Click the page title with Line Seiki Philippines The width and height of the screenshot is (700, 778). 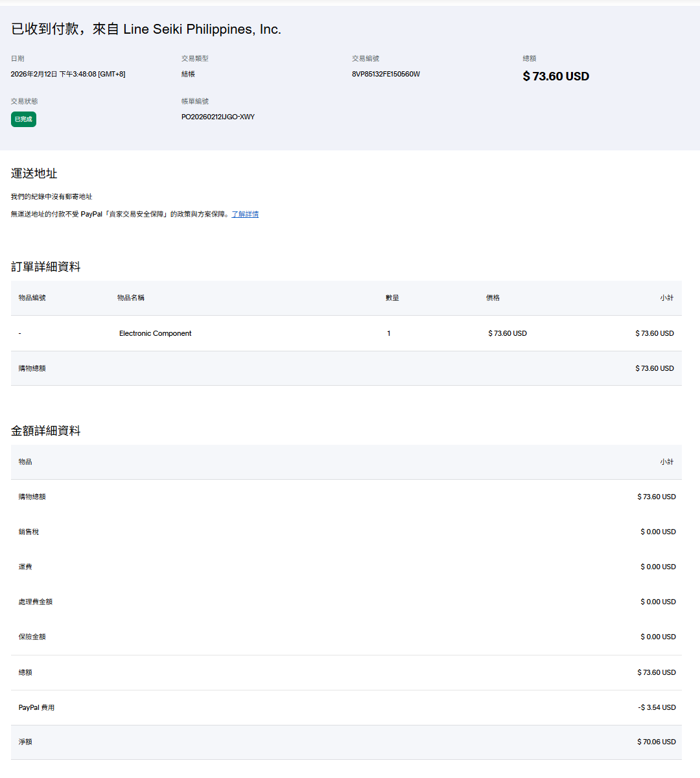tap(146, 29)
